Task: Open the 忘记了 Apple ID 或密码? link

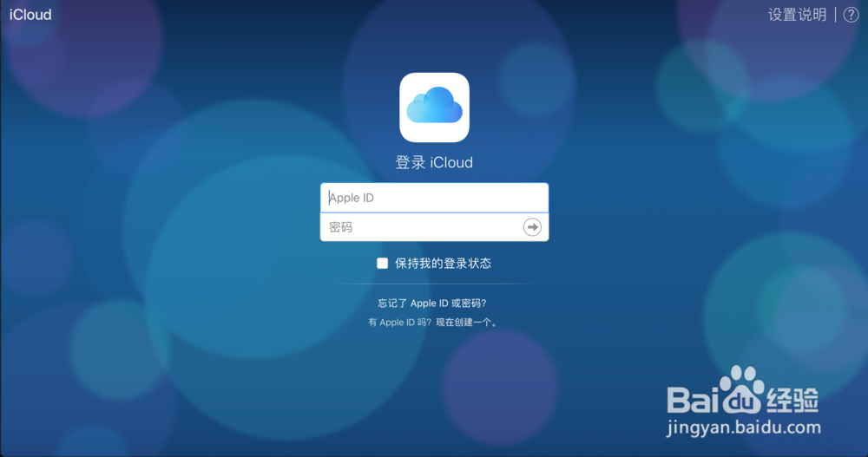Action: click(x=431, y=304)
